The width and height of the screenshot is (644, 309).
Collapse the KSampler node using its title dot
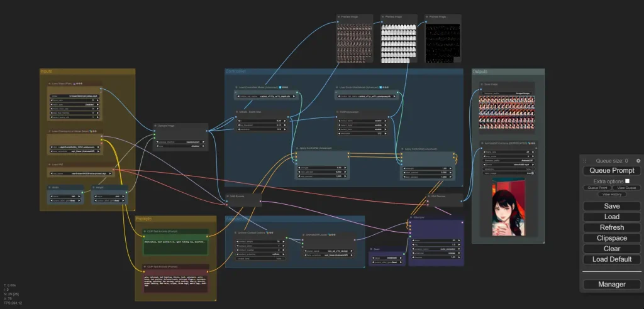411,217
